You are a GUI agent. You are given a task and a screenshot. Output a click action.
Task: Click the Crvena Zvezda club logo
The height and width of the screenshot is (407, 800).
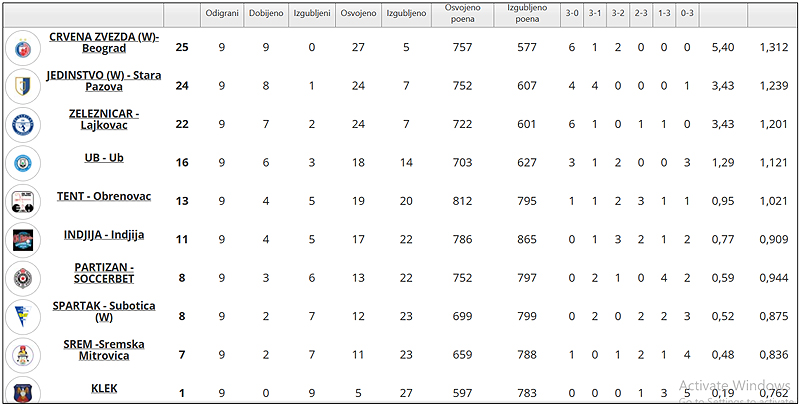pyautogui.click(x=21, y=47)
